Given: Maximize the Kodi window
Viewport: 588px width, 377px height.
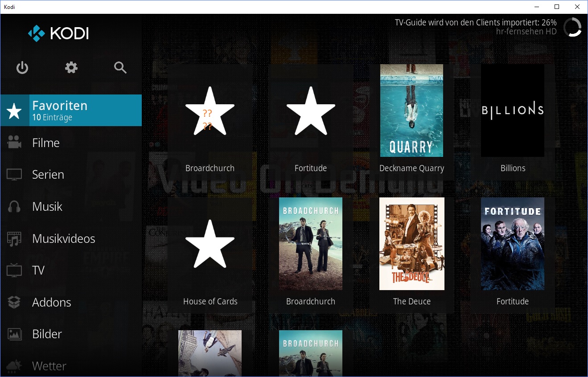Looking at the screenshot, I should point(557,7).
